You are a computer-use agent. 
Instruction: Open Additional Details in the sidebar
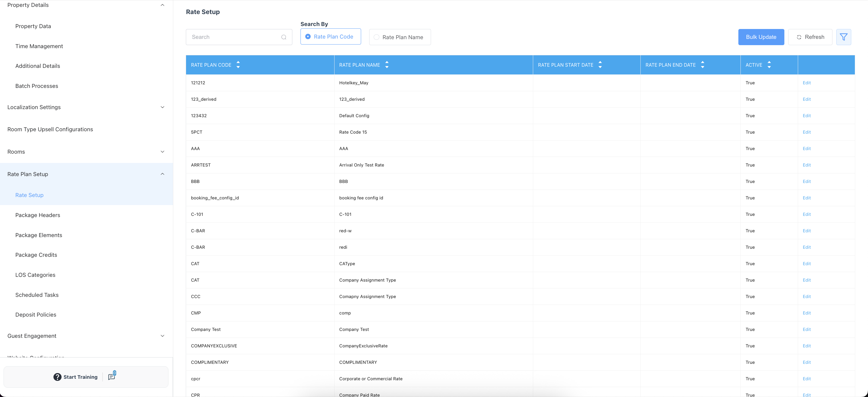pyautogui.click(x=38, y=66)
